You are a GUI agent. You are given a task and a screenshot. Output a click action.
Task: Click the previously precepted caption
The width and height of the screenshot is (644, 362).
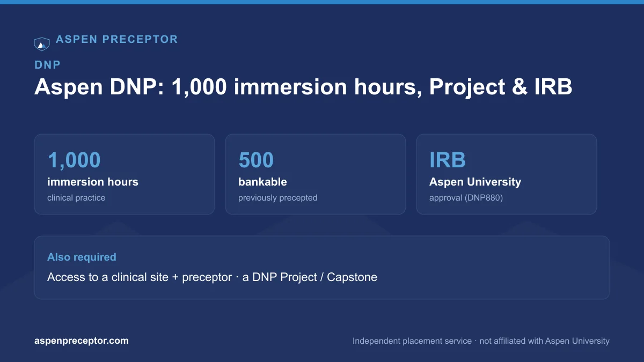tap(278, 198)
